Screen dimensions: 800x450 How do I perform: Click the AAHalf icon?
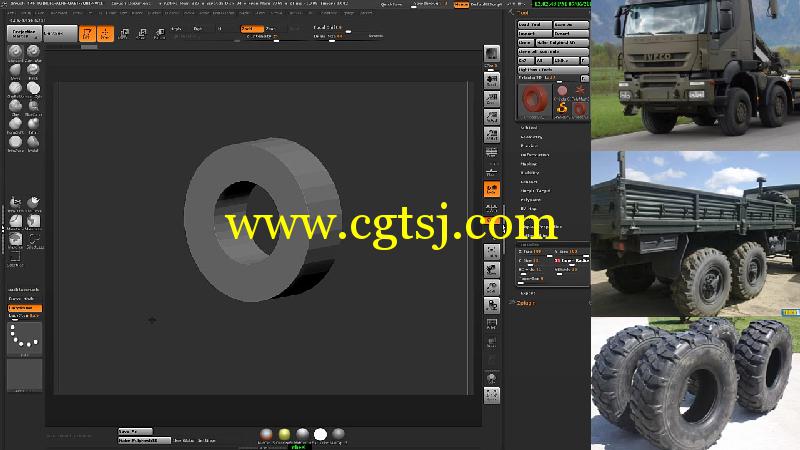[x=492, y=135]
